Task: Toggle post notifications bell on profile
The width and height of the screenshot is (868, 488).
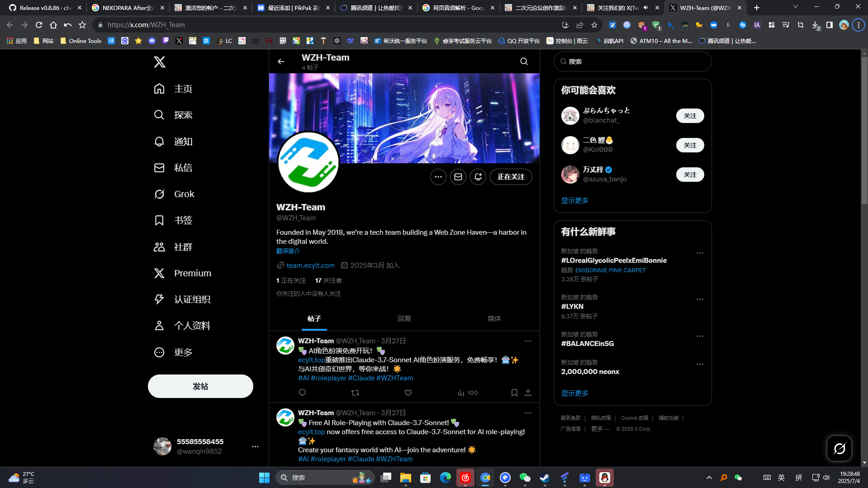Action: click(478, 177)
